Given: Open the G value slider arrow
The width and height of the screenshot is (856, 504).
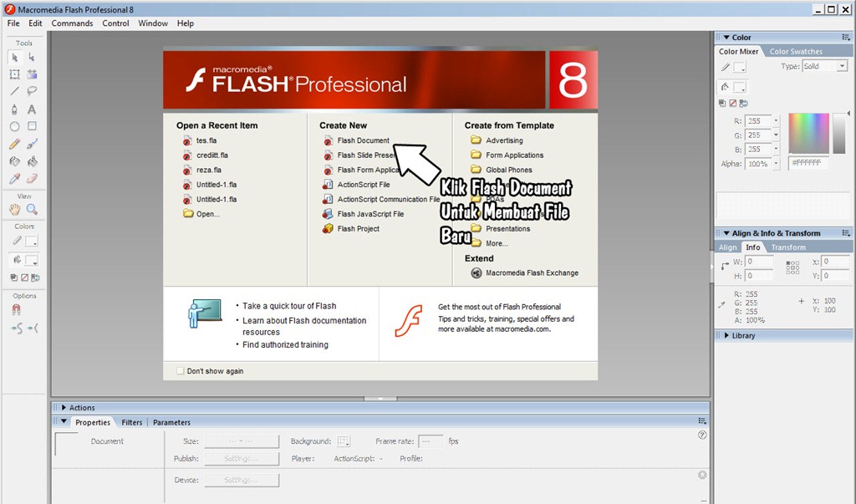Looking at the screenshot, I should [x=776, y=135].
